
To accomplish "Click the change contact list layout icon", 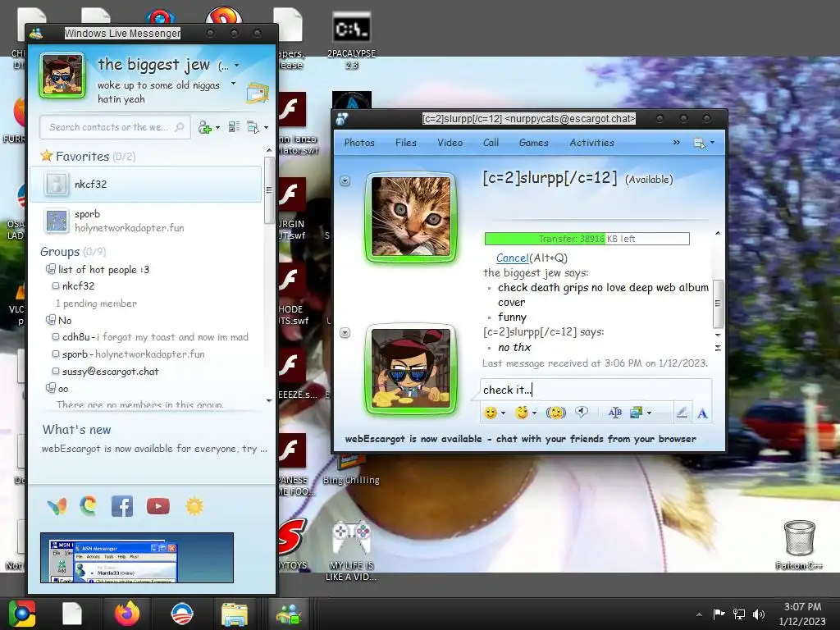I will coord(234,127).
